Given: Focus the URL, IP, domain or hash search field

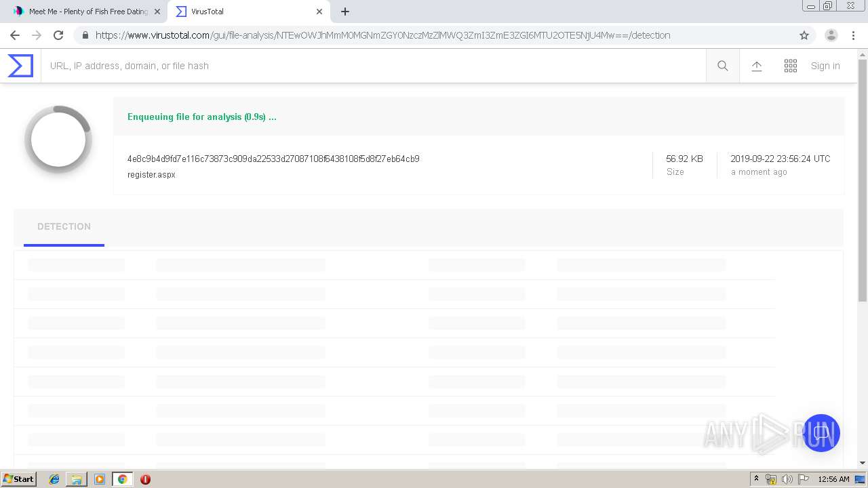Looking at the screenshot, I should 373,66.
